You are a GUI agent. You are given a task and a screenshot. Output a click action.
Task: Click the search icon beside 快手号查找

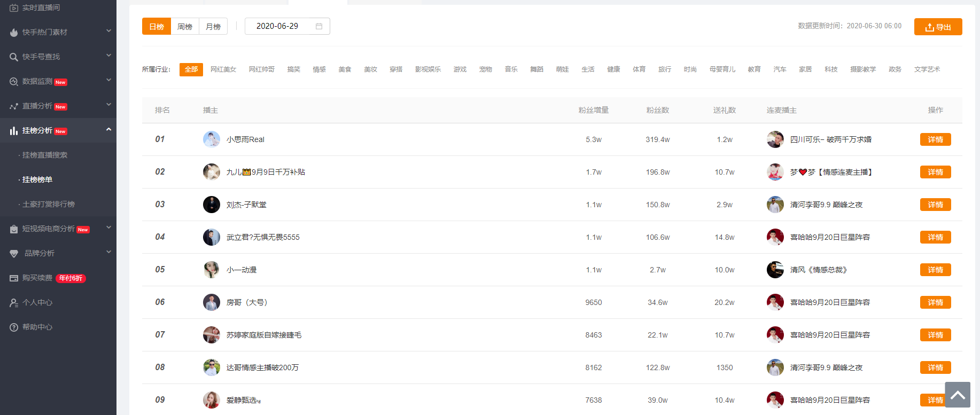pyautogui.click(x=14, y=57)
